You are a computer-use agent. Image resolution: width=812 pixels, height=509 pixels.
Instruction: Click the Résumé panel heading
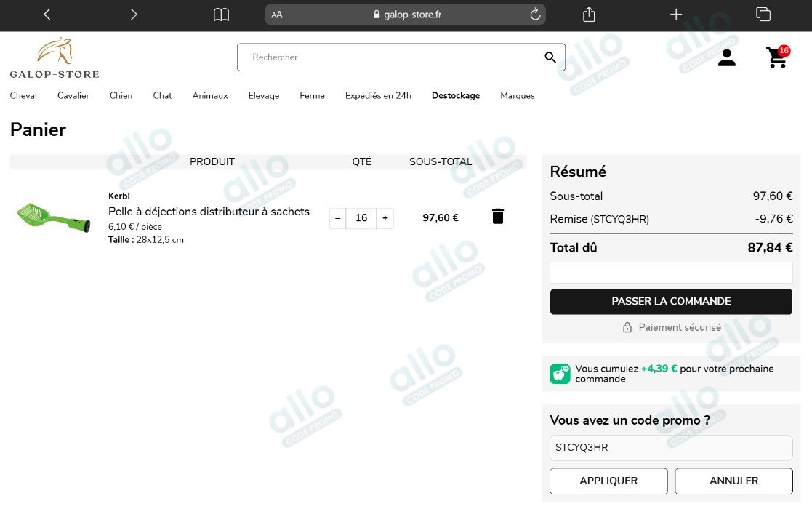point(578,172)
